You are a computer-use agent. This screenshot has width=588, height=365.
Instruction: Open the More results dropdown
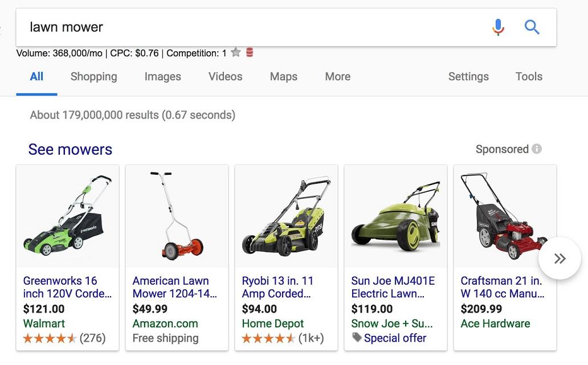click(x=337, y=76)
